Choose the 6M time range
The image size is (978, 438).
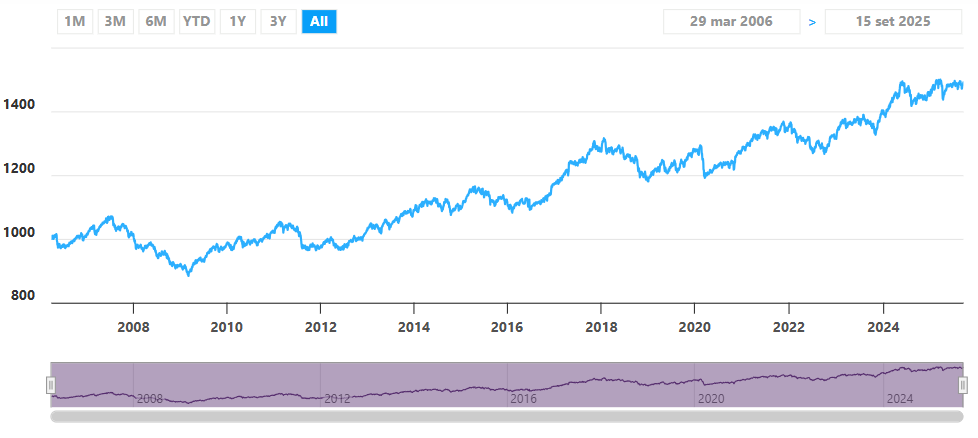(156, 21)
